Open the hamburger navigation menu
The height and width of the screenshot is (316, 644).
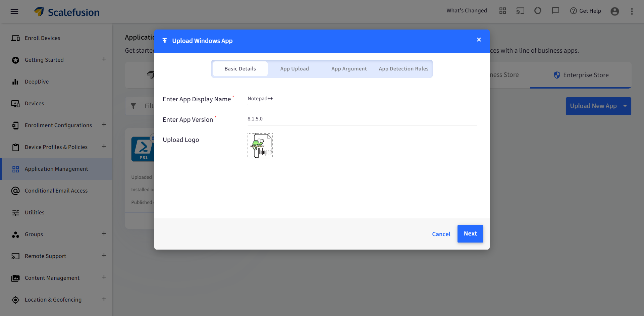tap(14, 11)
